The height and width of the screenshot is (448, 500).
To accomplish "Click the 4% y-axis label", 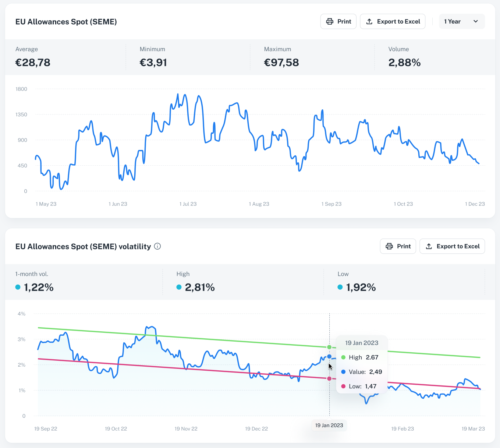I will 22,314.
